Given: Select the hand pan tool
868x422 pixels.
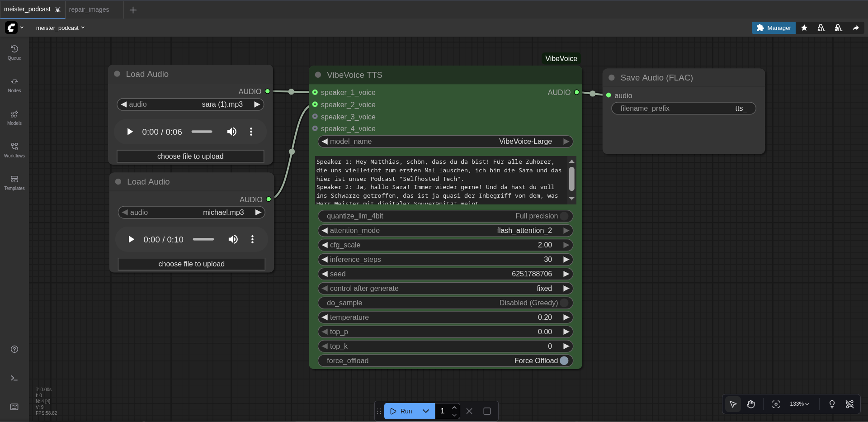Looking at the screenshot, I should (750, 404).
